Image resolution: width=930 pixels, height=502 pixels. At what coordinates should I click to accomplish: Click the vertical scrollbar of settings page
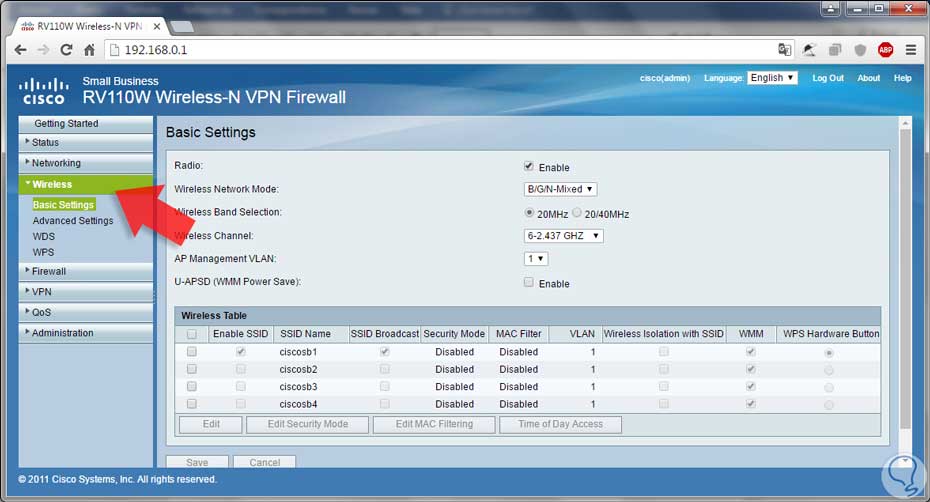pos(905,279)
